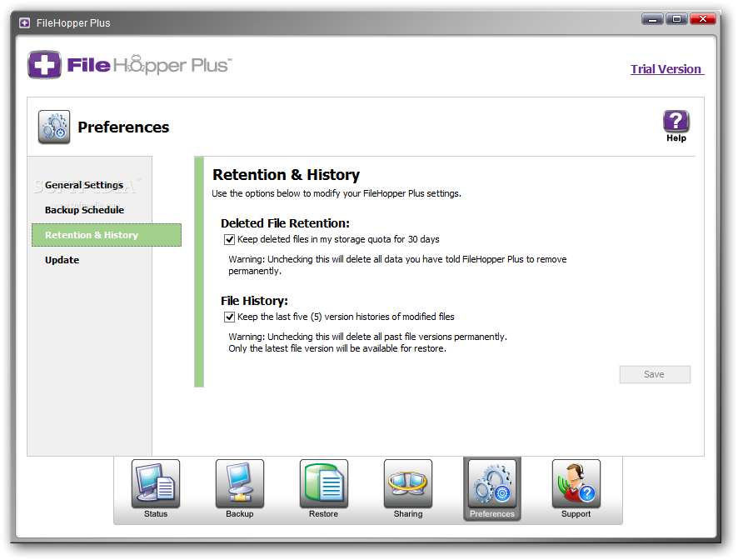Close the FileHopper Plus window
This screenshot has height=560, width=738.
click(703, 19)
